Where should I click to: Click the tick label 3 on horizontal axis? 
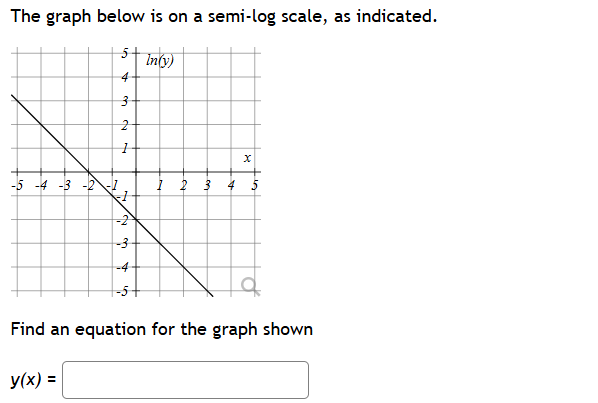207,185
